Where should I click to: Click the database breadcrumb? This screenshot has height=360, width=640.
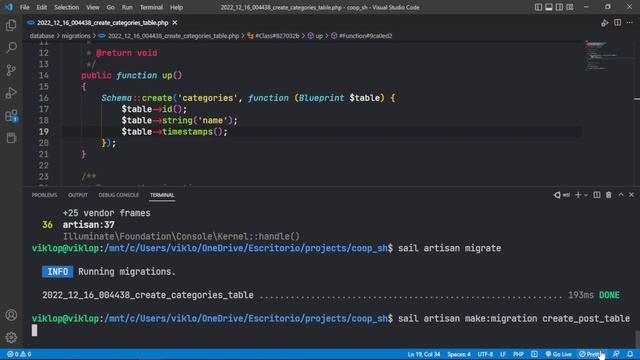point(42,36)
